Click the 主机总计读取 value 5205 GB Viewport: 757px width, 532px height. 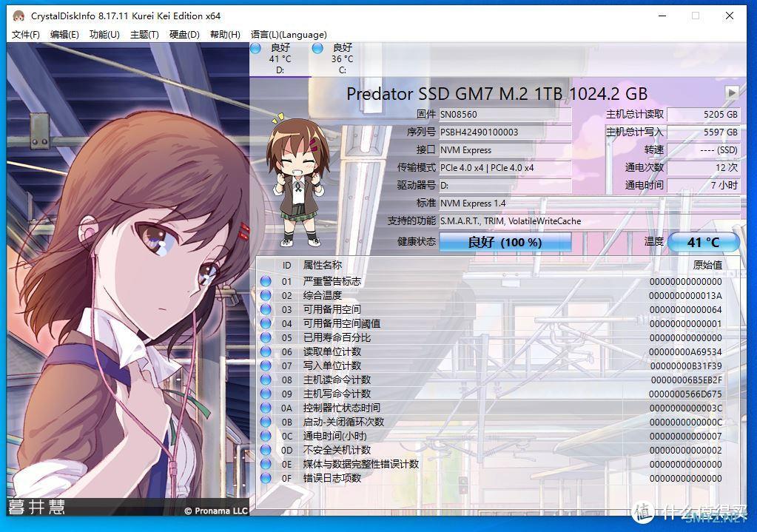[x=704, y=115]
